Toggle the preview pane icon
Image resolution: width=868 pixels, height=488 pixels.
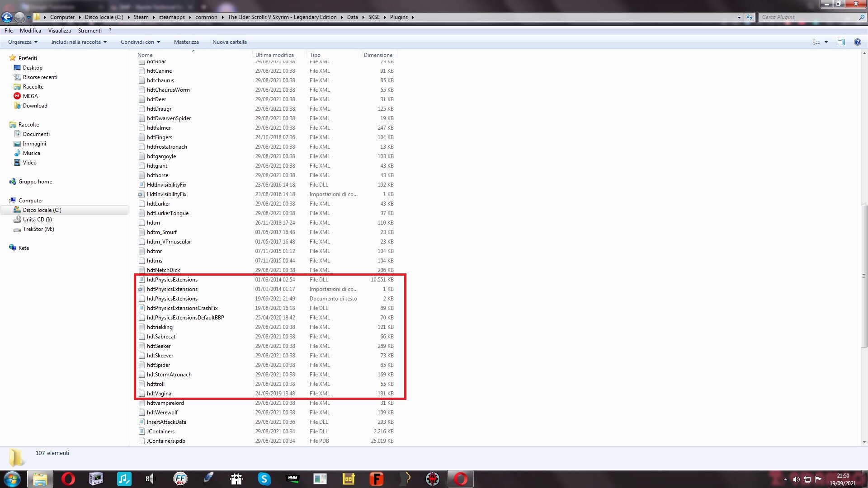click(x=841, y=42)
